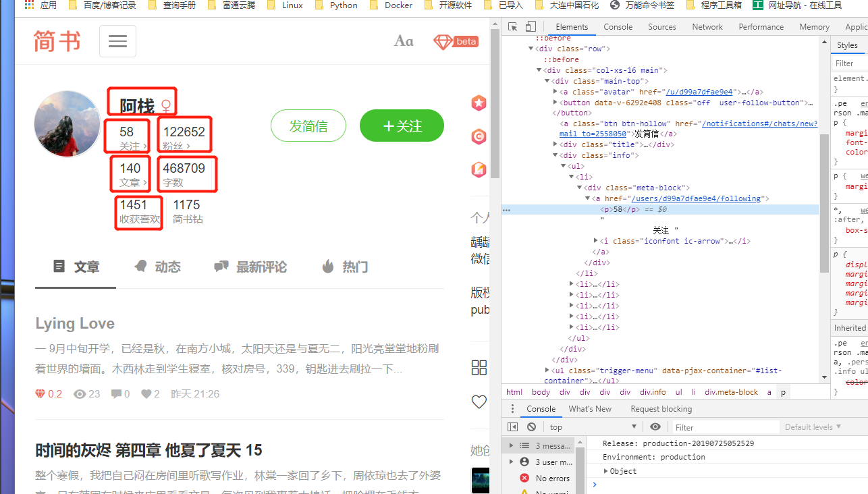Open the Python bookmark folder
868x494 pixels.
336,5
